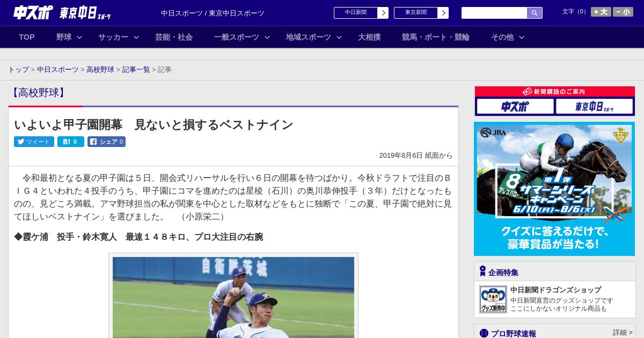Increase text size with ＋大 button
Viewport: 644px width, 338px height.
pos(601,12)
